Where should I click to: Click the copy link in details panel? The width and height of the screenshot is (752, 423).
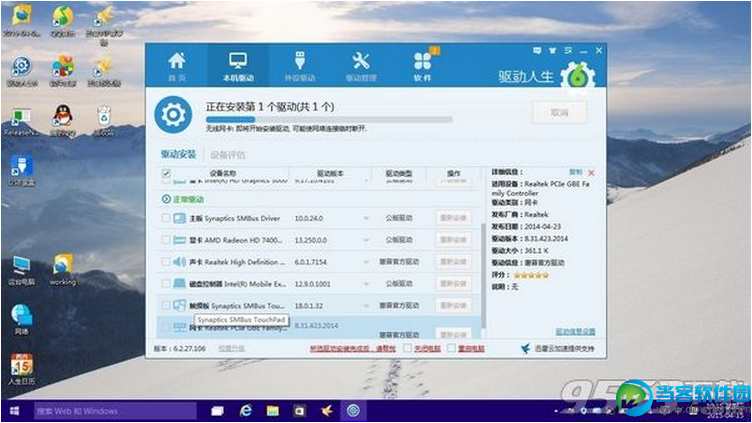pos(576,172)
